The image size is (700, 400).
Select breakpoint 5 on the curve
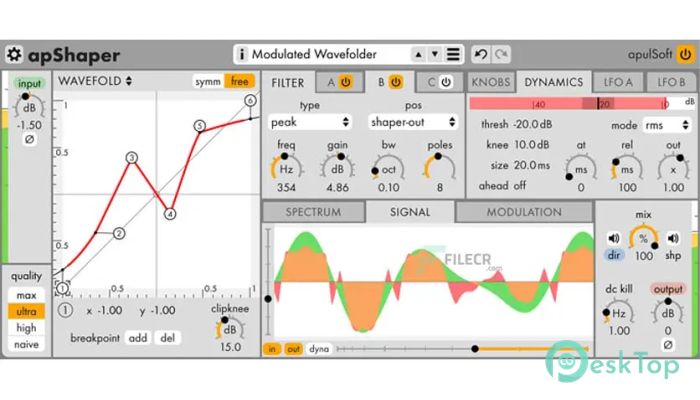200,126
